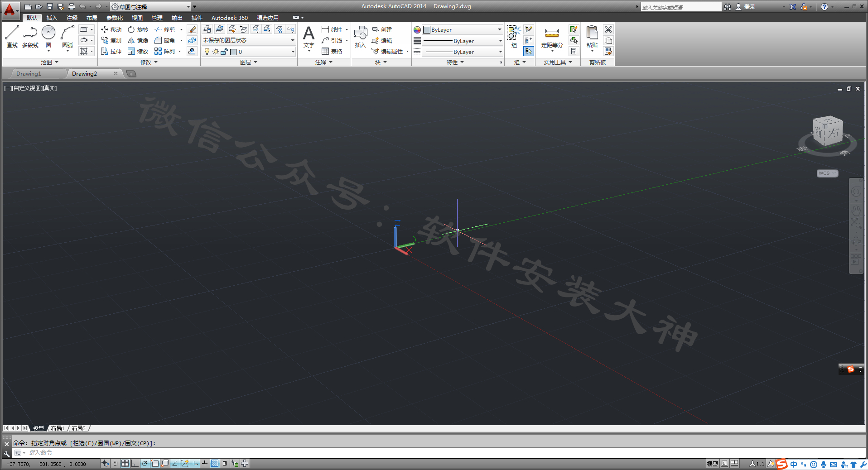Open the workspace 草图与注释 dropdown
Image resolution: width=868 pixels, height=470 pixels.
(151, 7)
